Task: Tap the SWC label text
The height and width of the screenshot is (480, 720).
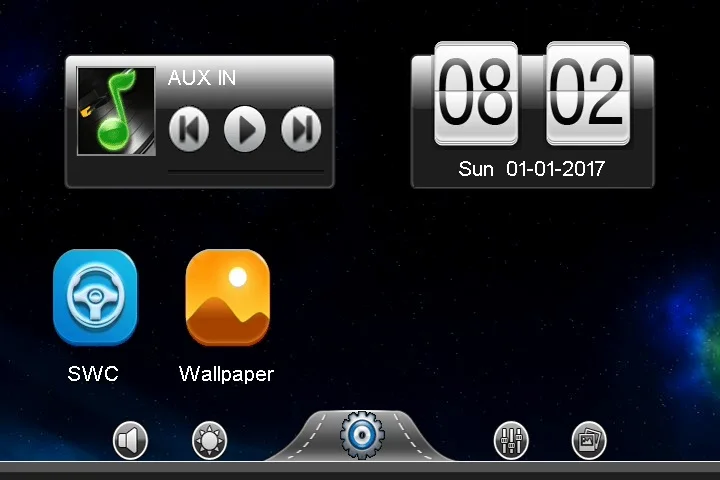Action: click(x=93, y=373)
